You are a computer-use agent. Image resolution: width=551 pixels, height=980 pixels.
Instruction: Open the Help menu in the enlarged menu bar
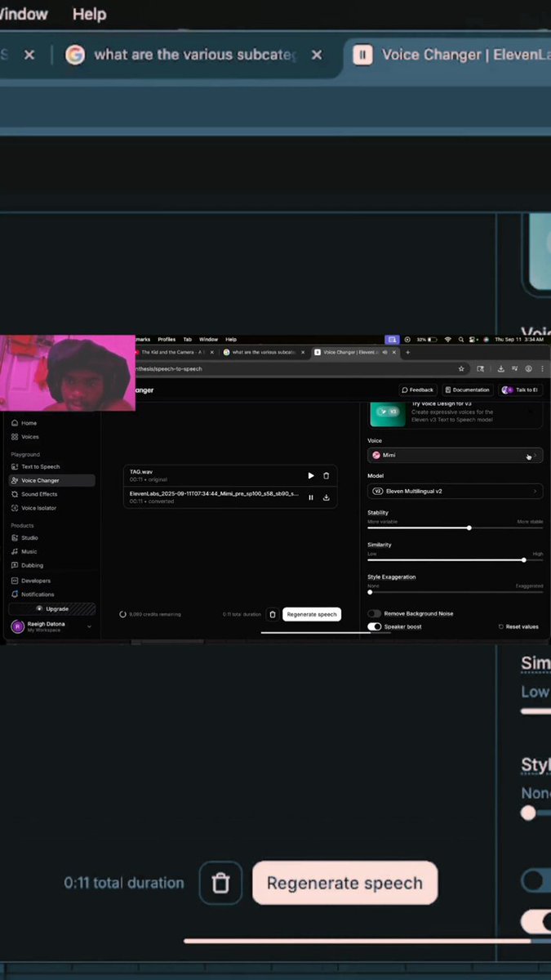pos(89,14)
